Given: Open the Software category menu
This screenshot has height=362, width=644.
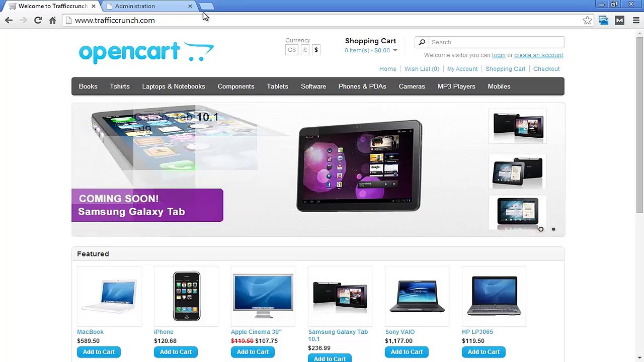Looking at the screenshot, I should 313,86.
